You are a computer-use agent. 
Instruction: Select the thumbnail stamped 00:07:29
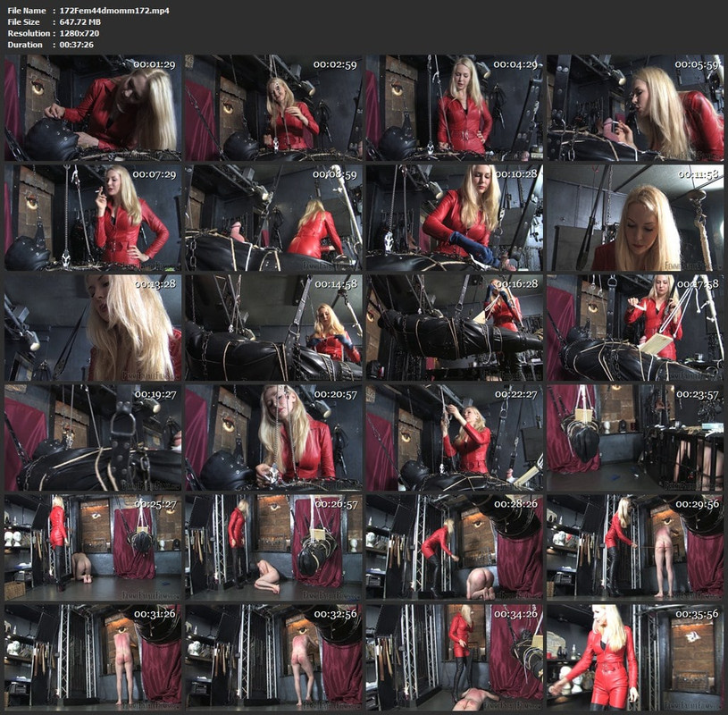93,217
